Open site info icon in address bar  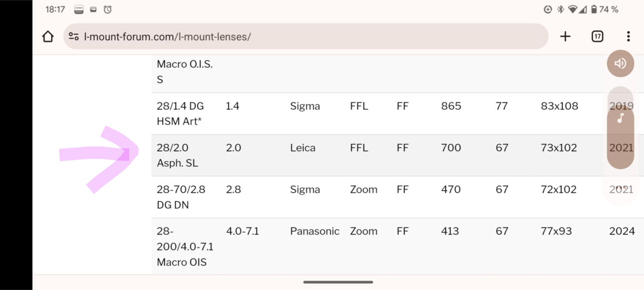click(74, 37)
